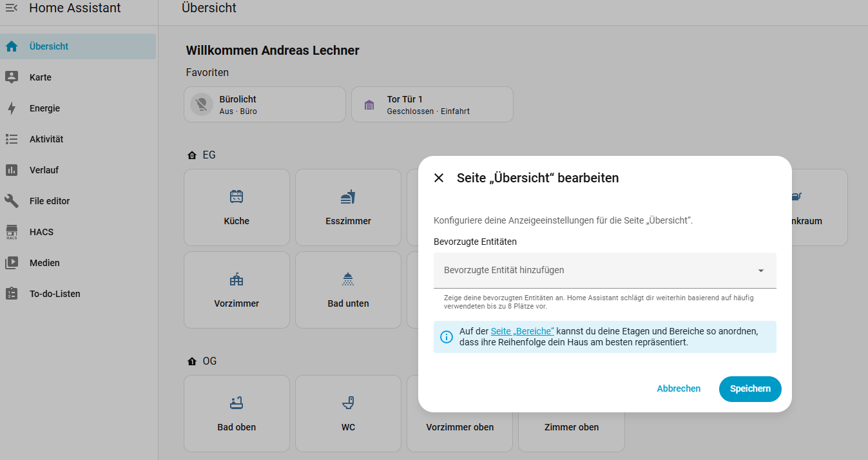Viewport: 868px width, 460px height.
Task: Go to HACS in the sidebar
Action: [x=41, y=232]
